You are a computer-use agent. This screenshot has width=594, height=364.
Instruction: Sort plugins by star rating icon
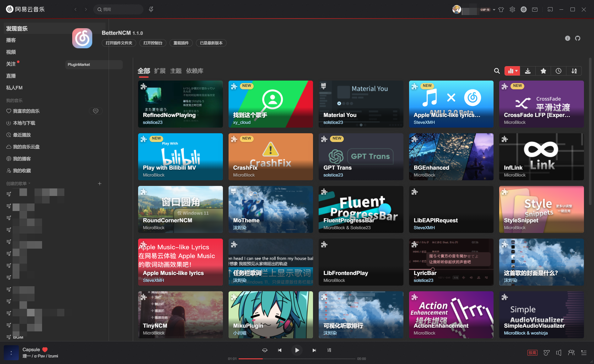(543, 71)
